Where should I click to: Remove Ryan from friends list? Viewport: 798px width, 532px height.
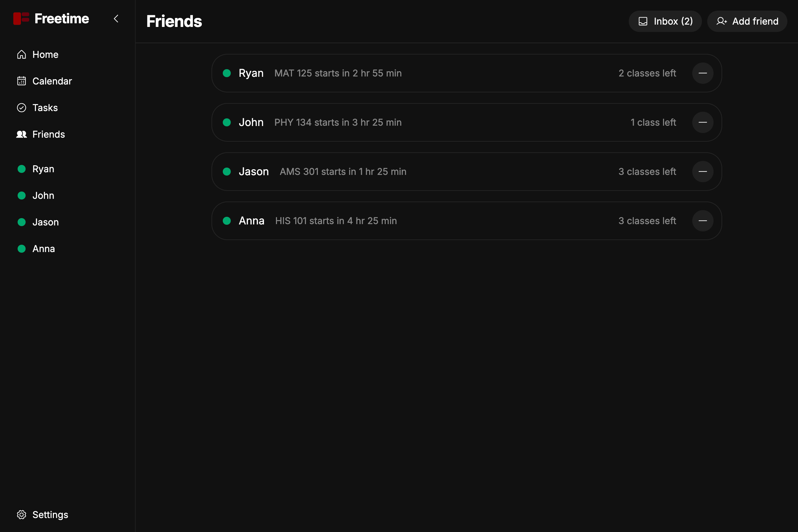tap(703, 73)
